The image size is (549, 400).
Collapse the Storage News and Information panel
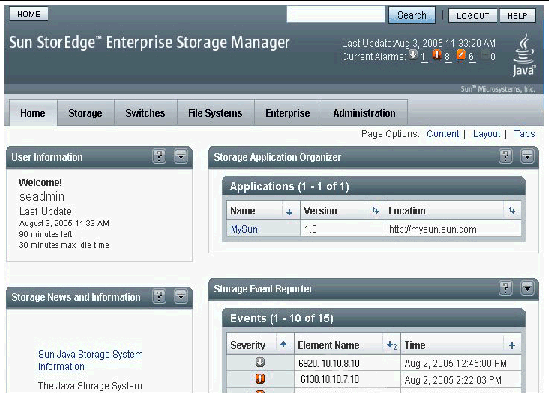(x=181, y=296)
